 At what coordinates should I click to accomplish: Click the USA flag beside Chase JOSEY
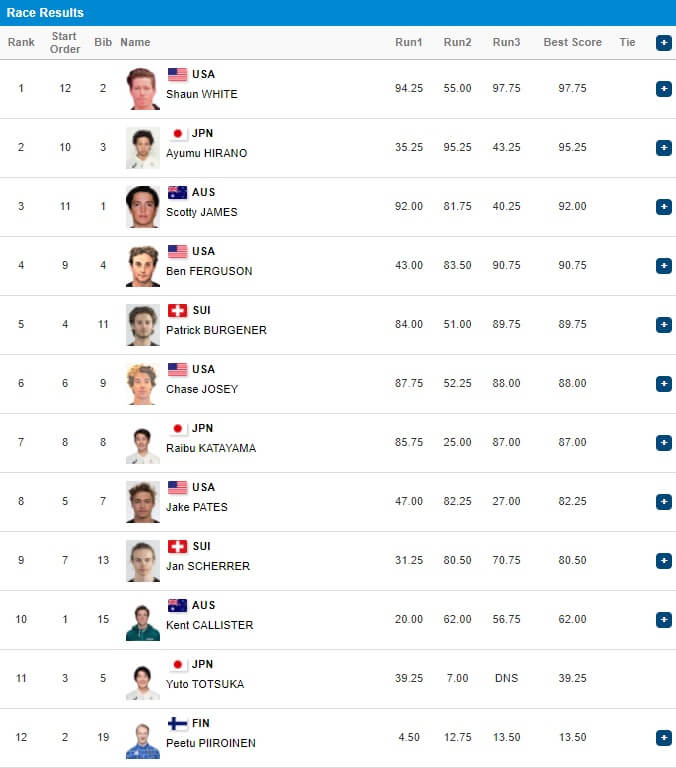pyautogui.click(x=177, y=369)
